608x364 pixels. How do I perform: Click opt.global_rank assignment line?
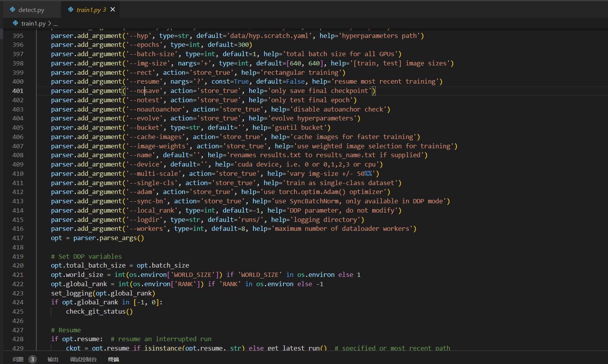(x=187, y=284)
